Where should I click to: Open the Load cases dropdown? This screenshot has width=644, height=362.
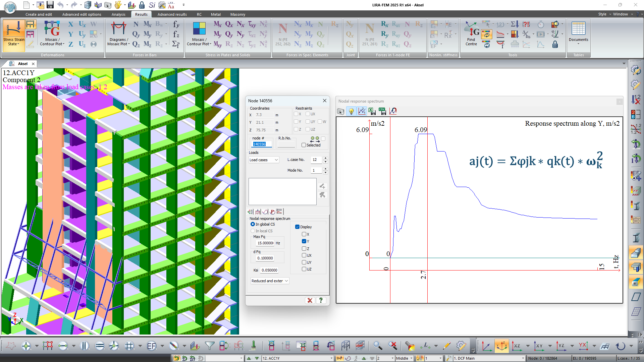pyautogui.click(x=264, y=160)
